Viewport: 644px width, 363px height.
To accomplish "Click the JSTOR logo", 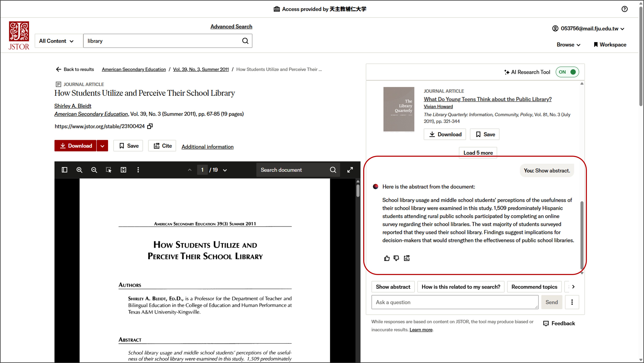I will tap(19, 35).
